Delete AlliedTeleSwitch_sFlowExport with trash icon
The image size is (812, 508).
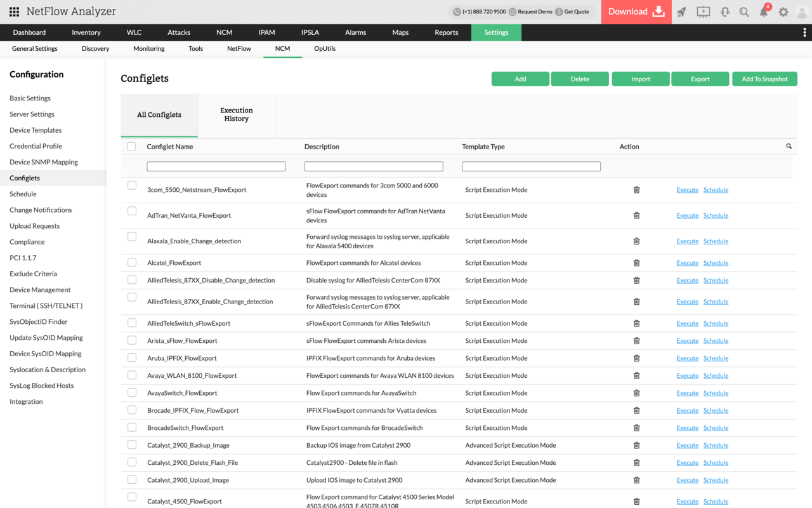pos(636,323)
